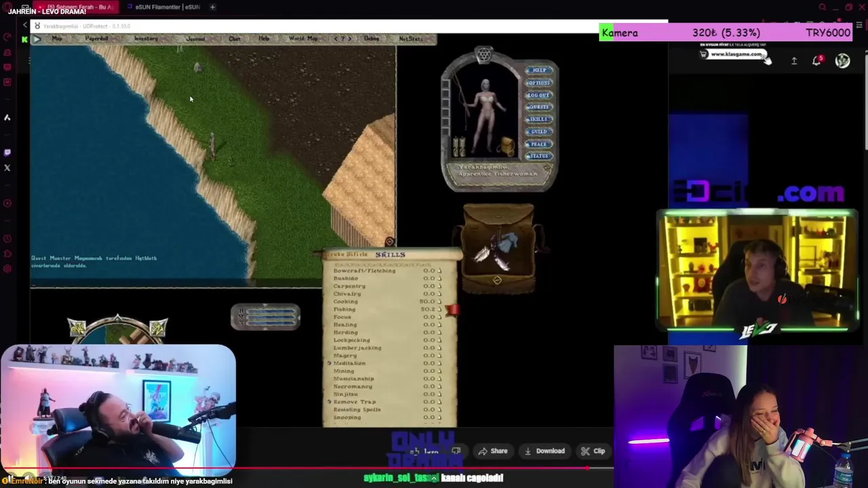Click the blue use-dot beside Meditation skill
This screenshot has width=868, height=488.
tap(330, 363)
